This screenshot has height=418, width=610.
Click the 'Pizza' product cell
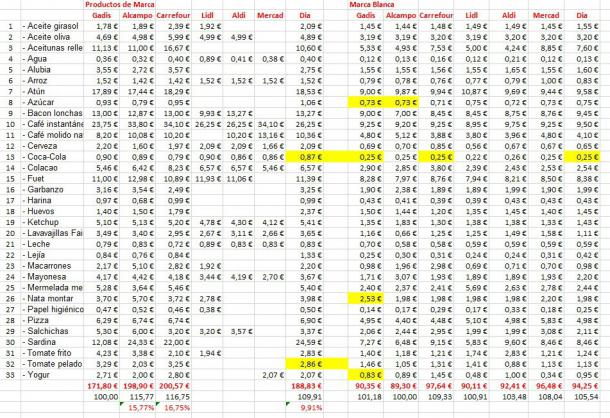52,320
